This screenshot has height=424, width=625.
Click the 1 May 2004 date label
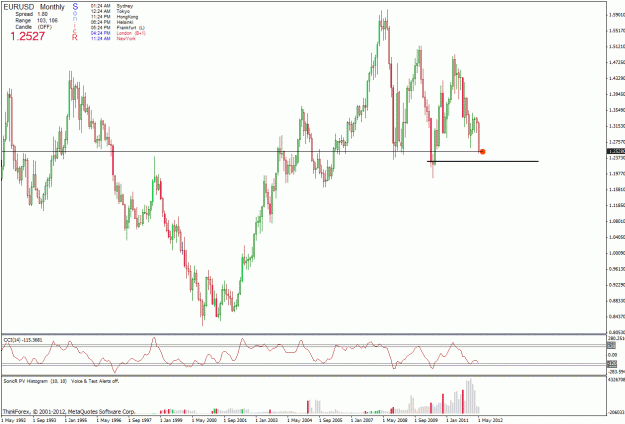[299, 420]
